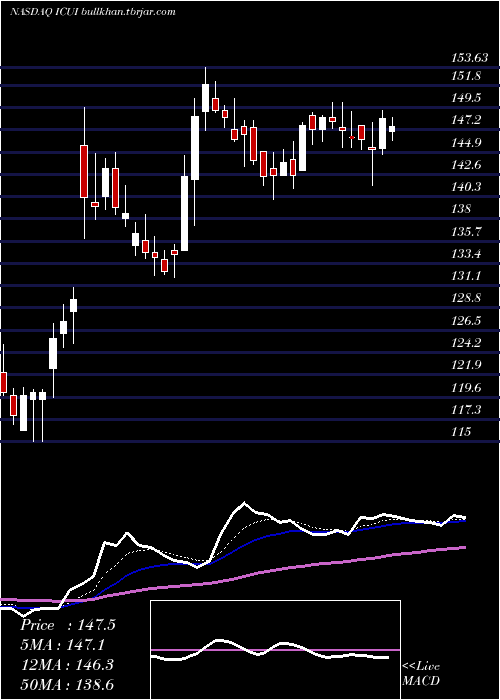The width and height of the screenshot is (500, 700).
Task: Click the Price : 147.5 readout
Action: (68, 625)
